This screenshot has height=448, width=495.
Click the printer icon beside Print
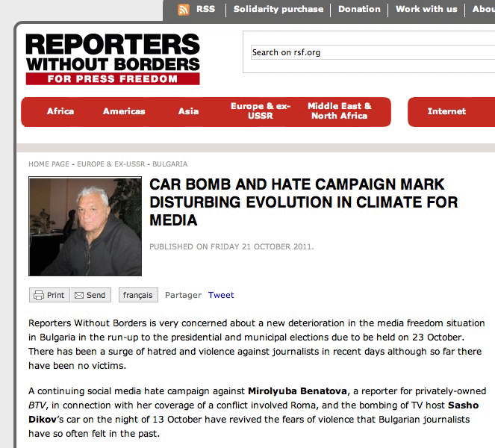point(39,295)
